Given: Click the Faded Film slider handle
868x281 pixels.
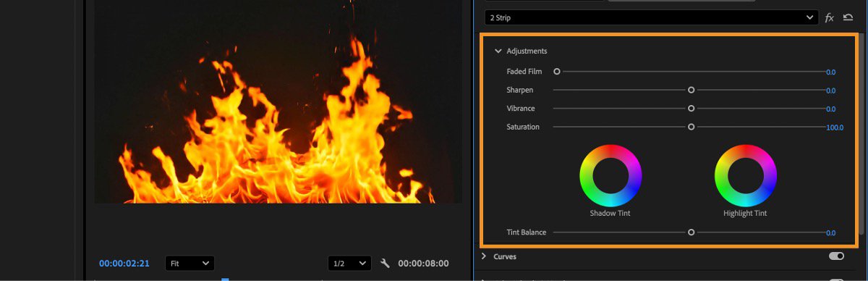Looking at the screenshot, I should click(557, 72).
